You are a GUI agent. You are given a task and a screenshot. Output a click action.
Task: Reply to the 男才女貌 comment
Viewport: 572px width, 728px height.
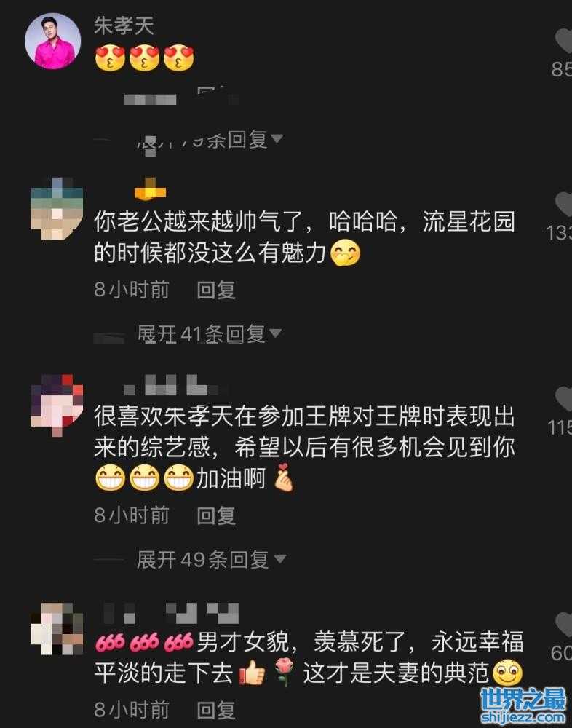pos(216,710)
